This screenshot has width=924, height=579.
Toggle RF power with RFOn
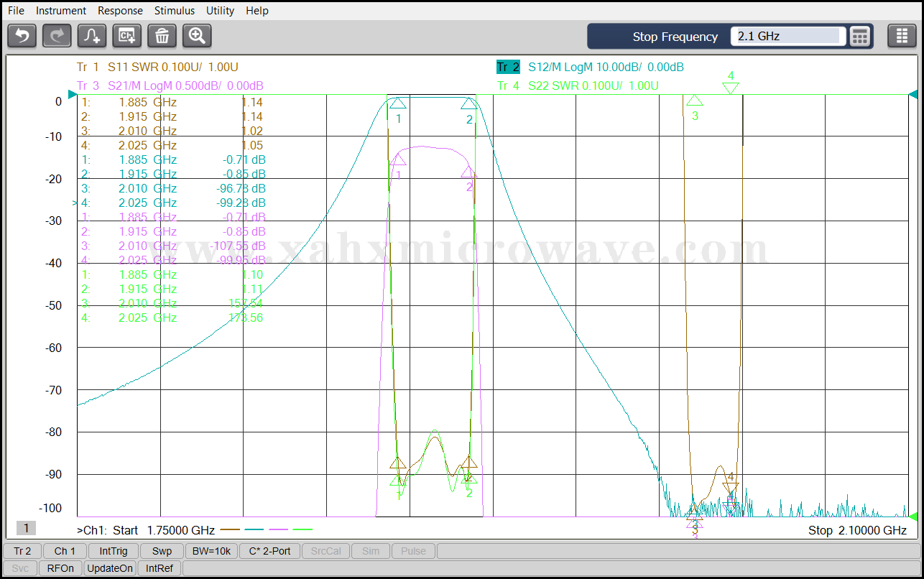60,568
